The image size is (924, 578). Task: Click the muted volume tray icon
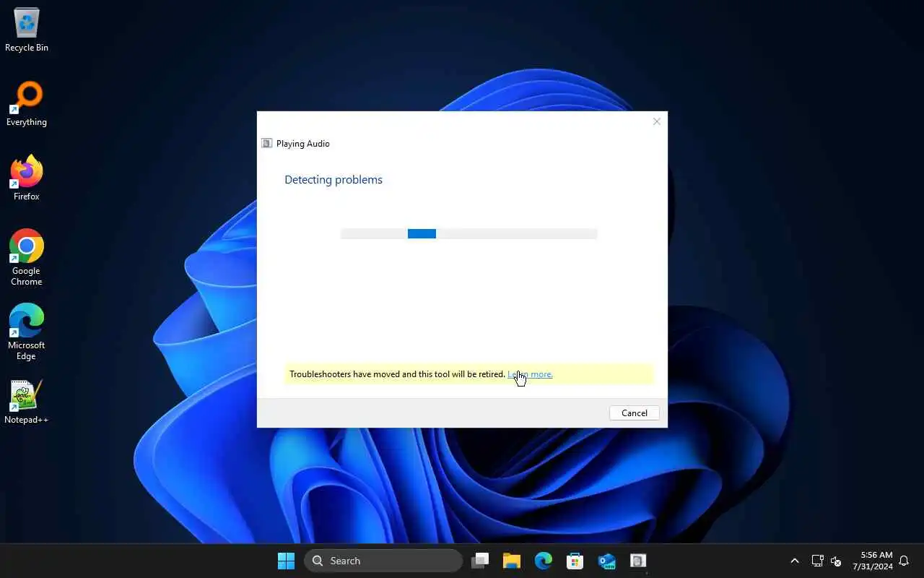[836, 561]
